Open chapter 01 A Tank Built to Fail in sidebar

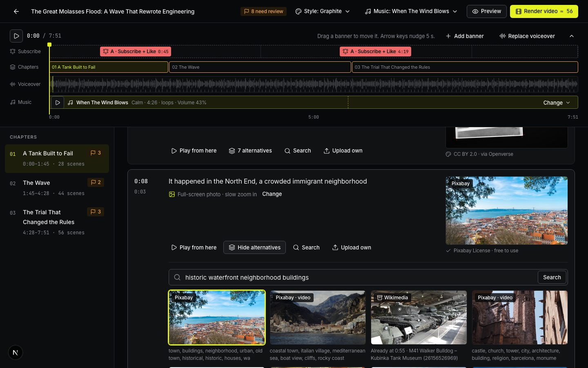point(57,158)
